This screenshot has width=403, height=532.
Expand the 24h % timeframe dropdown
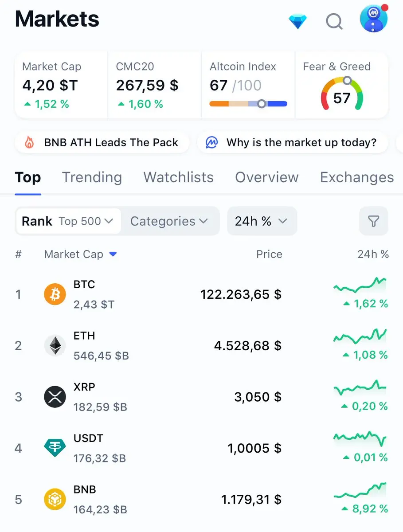262,221
